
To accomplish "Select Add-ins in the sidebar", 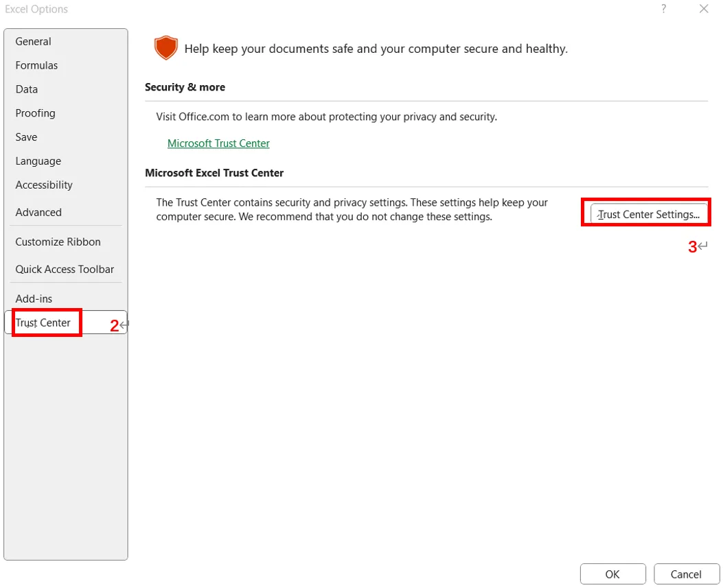I will [34, 299].
